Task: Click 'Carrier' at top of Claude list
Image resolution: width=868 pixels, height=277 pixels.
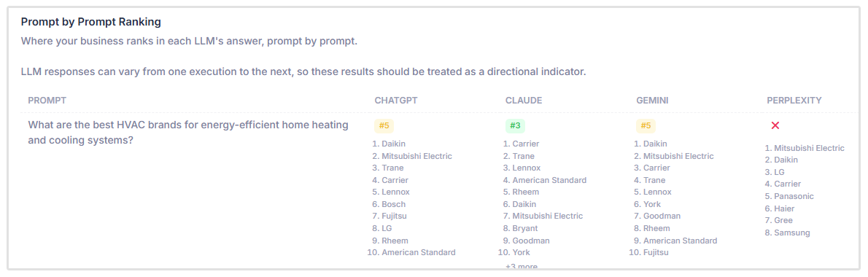Action: click(x=526, y=144)
